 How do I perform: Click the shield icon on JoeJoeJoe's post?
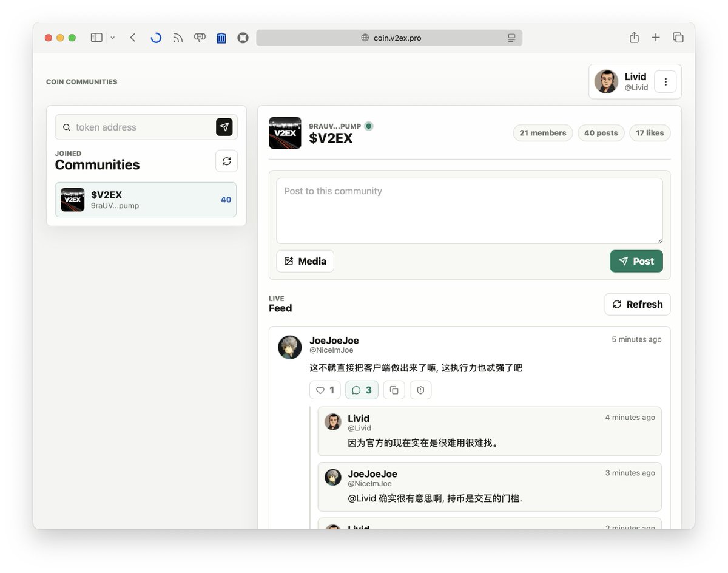point(420,390)
